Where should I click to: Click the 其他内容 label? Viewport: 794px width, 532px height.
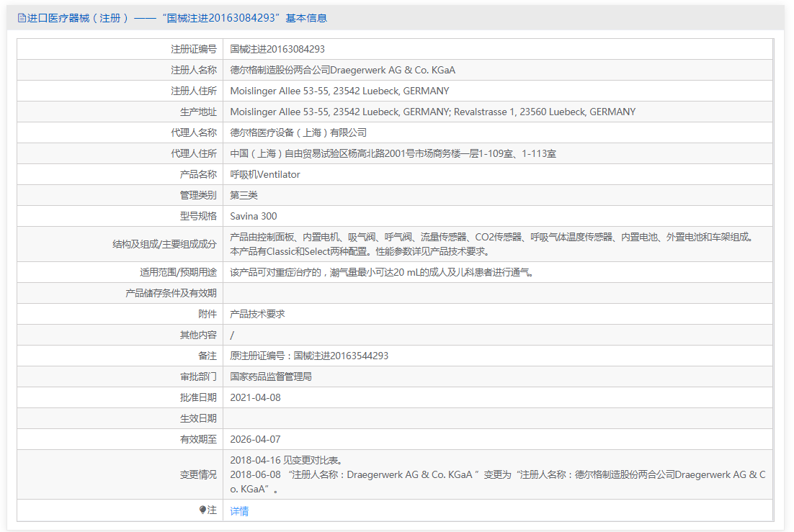pos(198,335)
